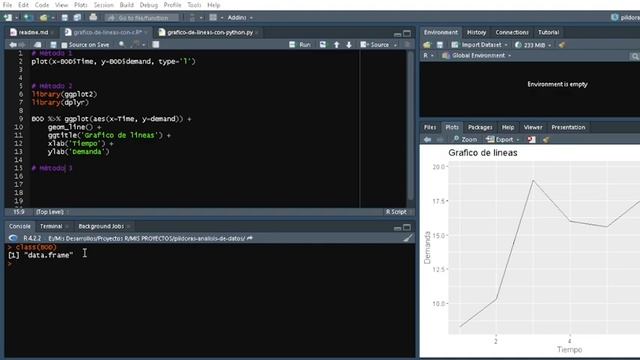Switch to Background Jobs tab

click(x=101, y=226)
